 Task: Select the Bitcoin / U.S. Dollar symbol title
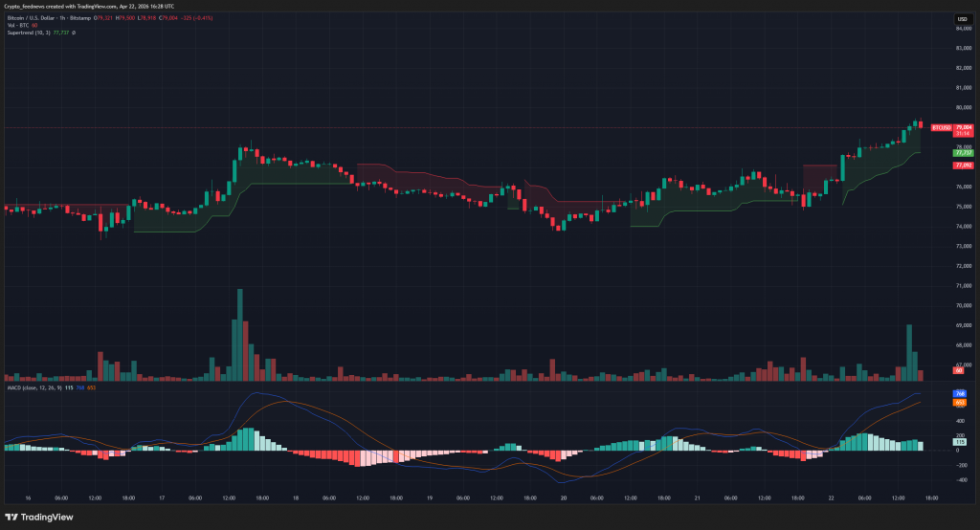click(31, 18)
